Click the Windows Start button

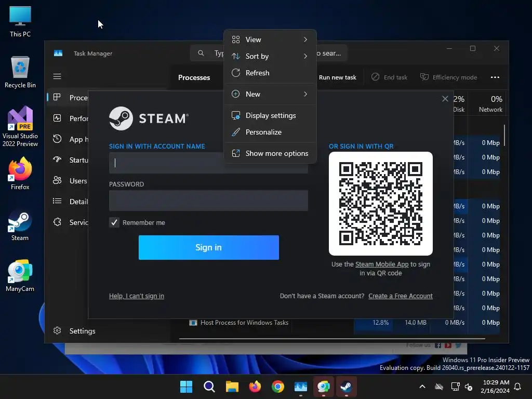186,387
